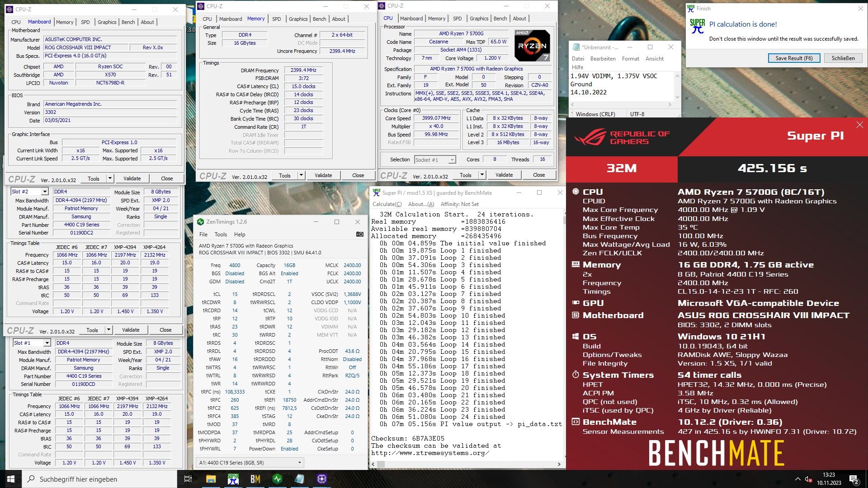Switch to the SPD tab in the CPU-Z Memory window
The image size is (868, 488).
click(276, 19)
